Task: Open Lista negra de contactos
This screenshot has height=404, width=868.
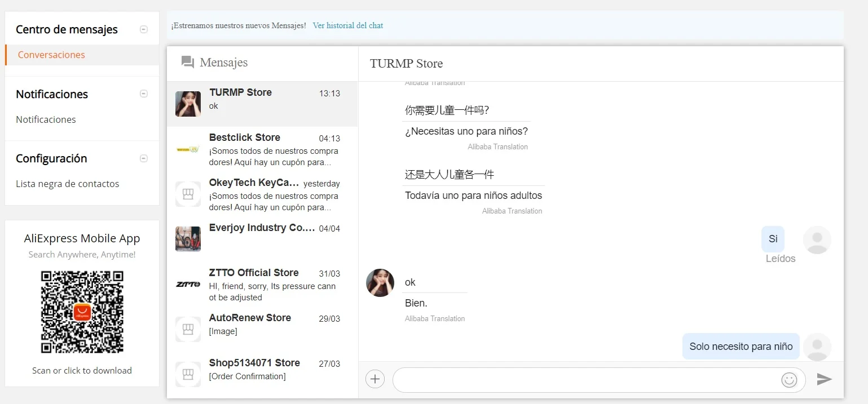Action: coord(68,184)
